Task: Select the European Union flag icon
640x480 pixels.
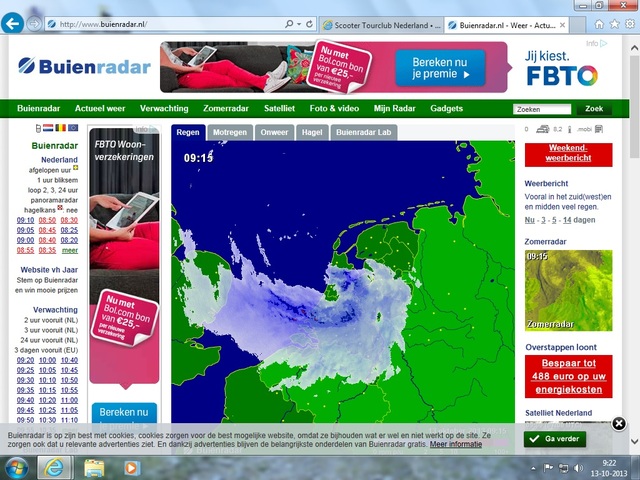Action: click(x=73, y=128)
